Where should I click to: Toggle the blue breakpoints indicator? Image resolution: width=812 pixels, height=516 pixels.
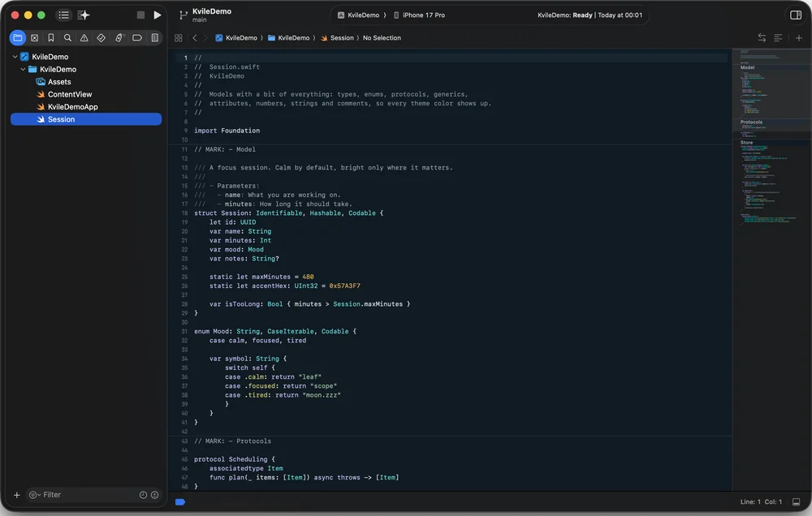(x=180, y=502)
